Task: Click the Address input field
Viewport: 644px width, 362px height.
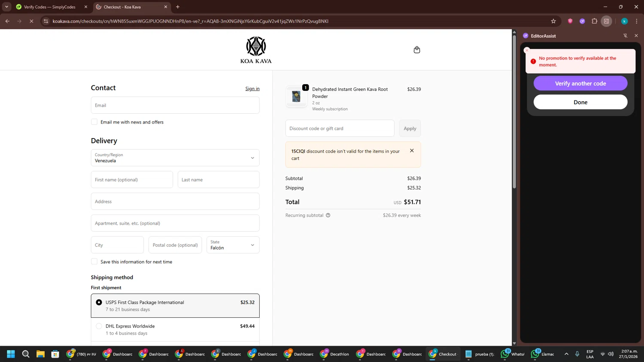Action: click(x=175, y=202)
